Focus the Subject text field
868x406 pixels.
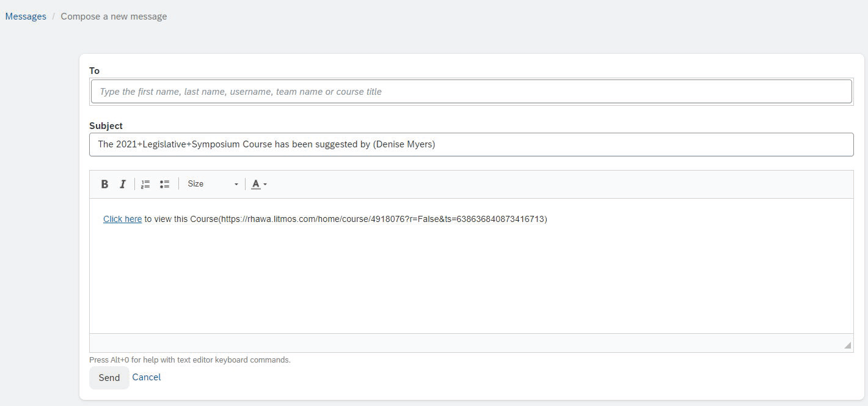pos(471,145)
